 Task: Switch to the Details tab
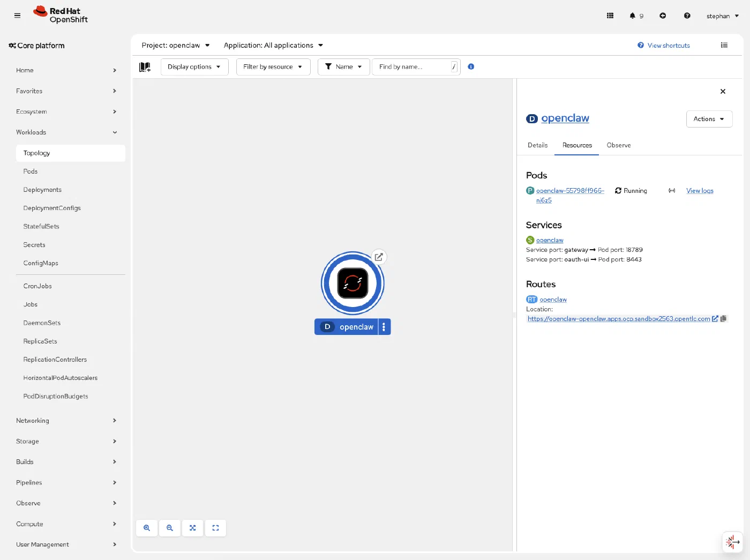tap(537, 145)
